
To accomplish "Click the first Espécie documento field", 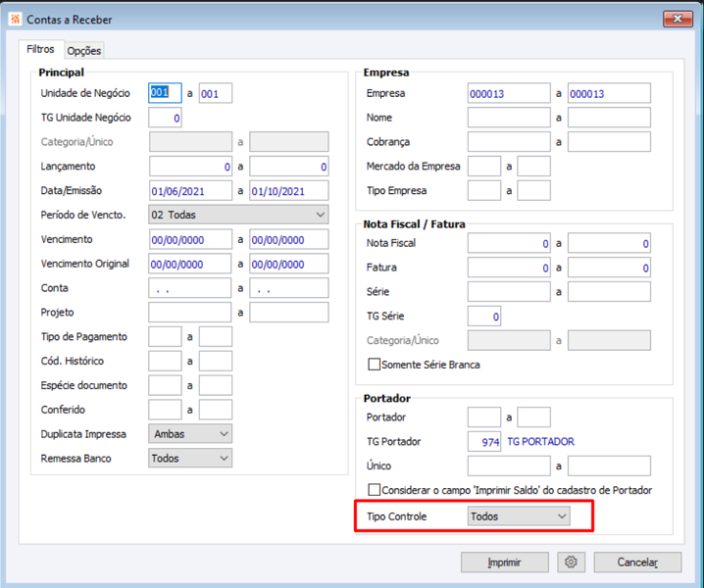I will (x=166, y=385).
